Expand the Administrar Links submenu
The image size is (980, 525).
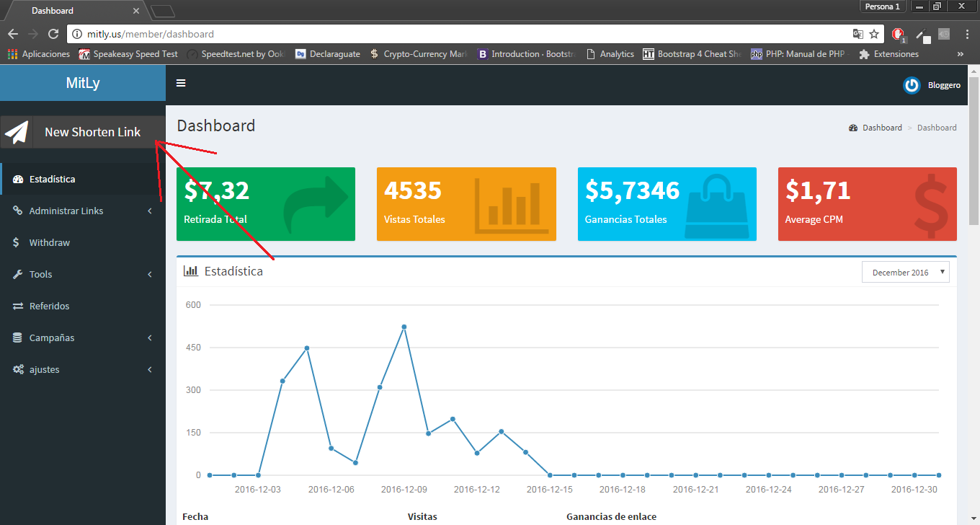83,211
